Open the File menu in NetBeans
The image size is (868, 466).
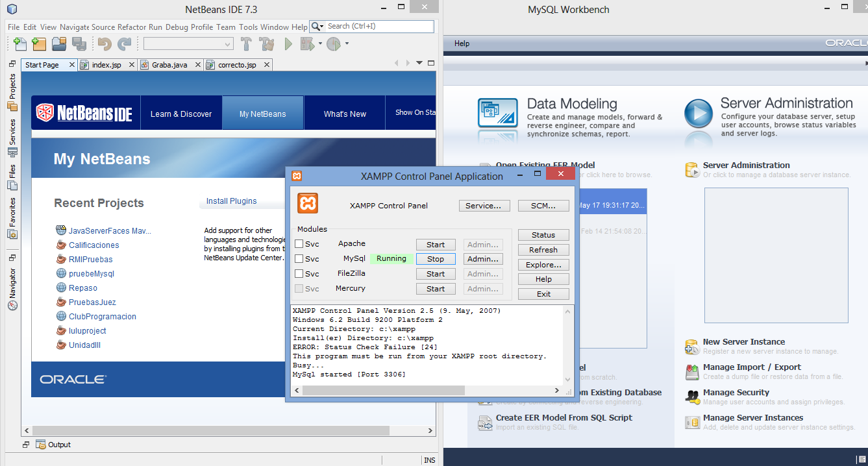pyautogui.click(x=14, y=27)
